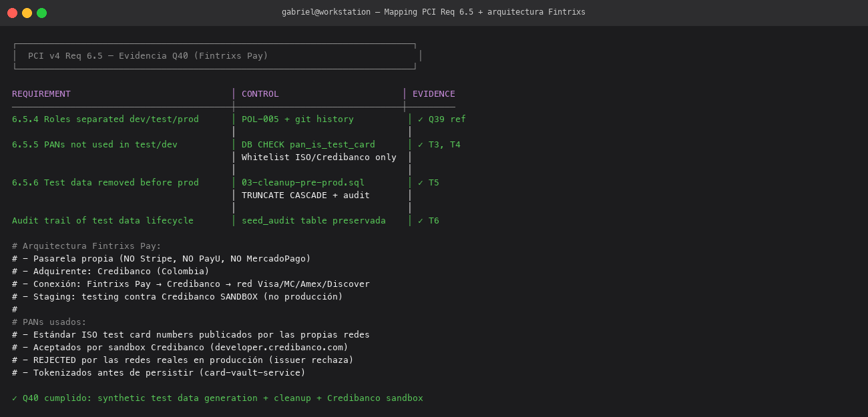Click the '✓ T6' evidence cell

[x=429, y=221]
